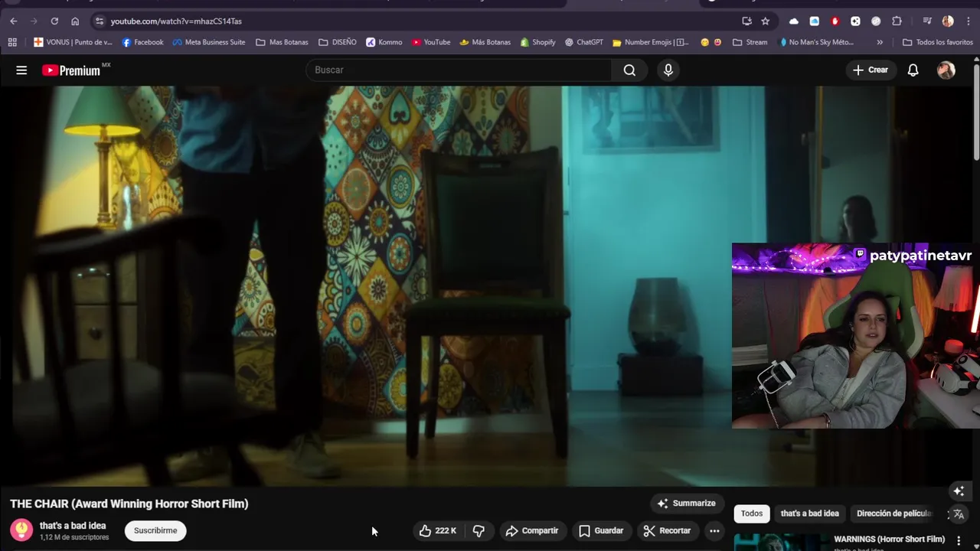
Task: Open Todos los favoritos folder
Action: (x=938, y=42)
